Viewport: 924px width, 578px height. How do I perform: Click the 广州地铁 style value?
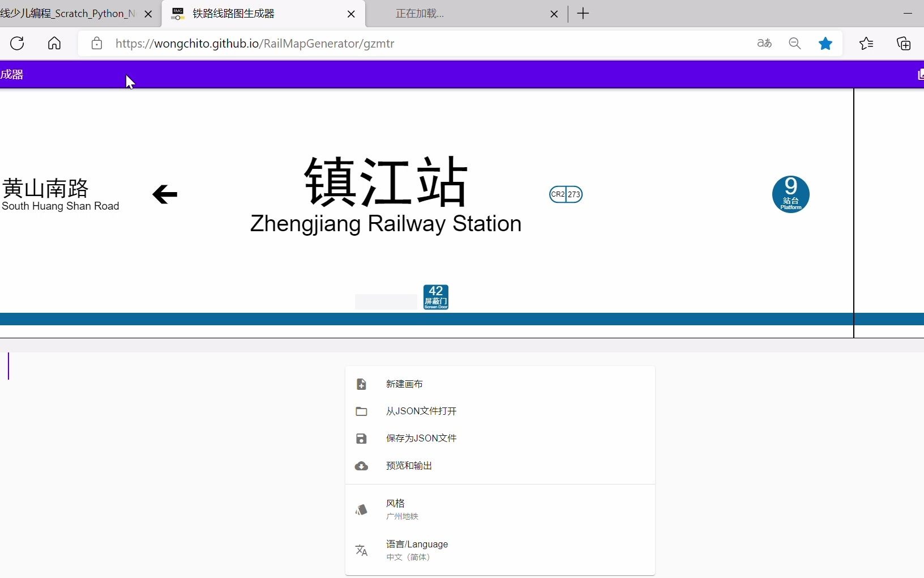[402, 516]
